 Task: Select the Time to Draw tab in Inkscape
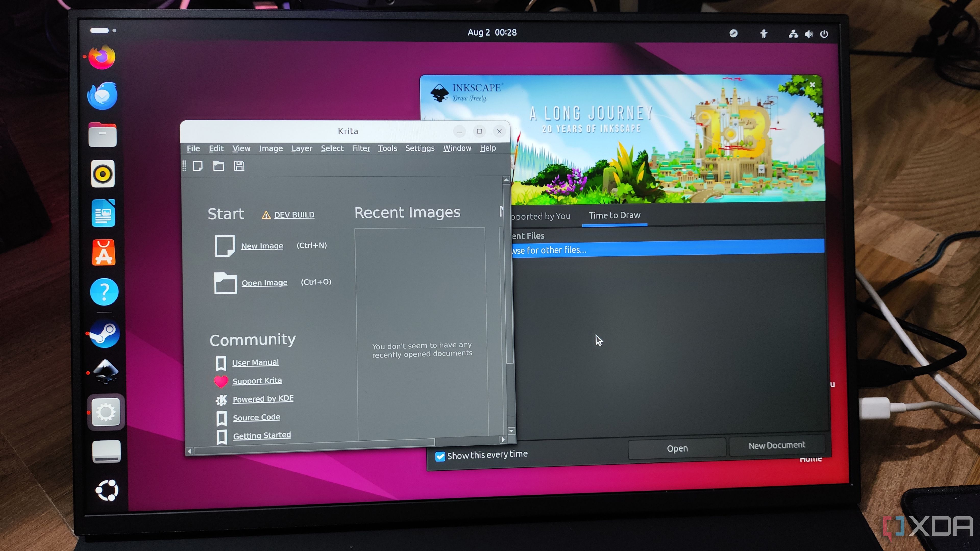[x=614, y=215]
